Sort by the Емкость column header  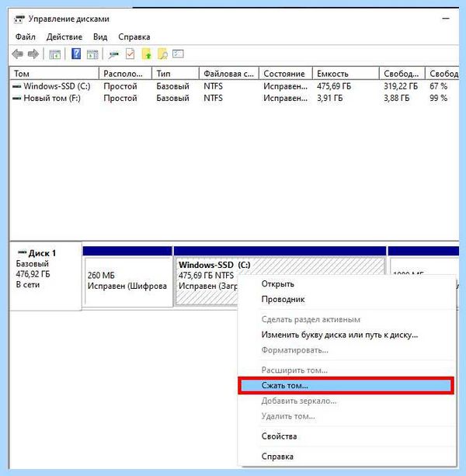pos(346,74)
